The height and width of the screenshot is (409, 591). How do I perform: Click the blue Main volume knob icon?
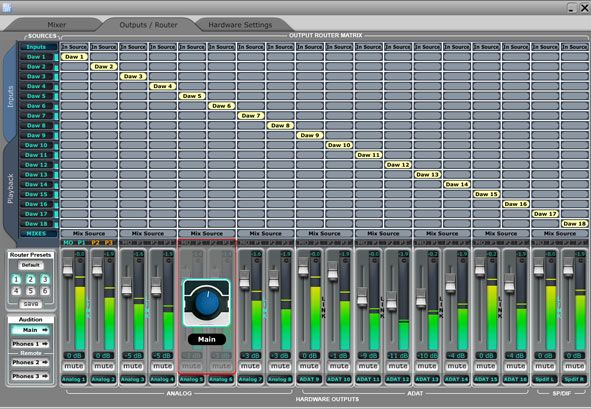pyautogui.click(x=207, y=303)
